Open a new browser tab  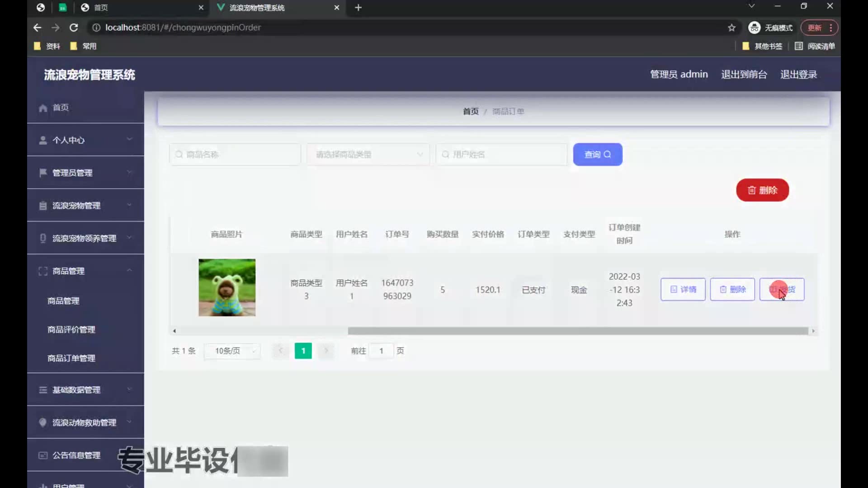tap(358, 8)
